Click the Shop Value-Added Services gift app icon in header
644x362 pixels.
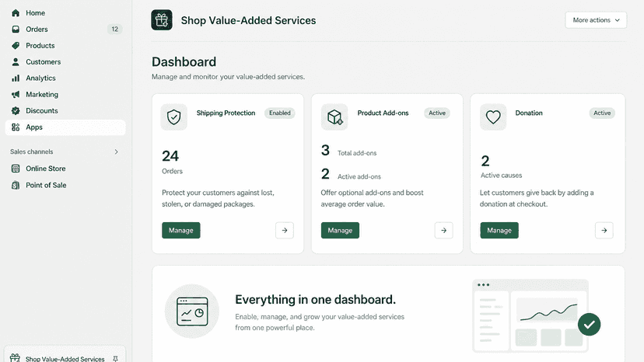(x=162, y=20)
